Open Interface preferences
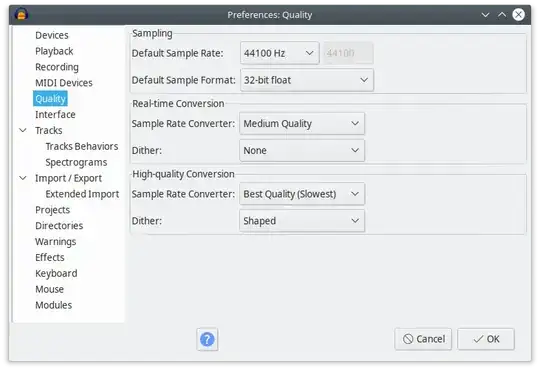 [55, 114]
